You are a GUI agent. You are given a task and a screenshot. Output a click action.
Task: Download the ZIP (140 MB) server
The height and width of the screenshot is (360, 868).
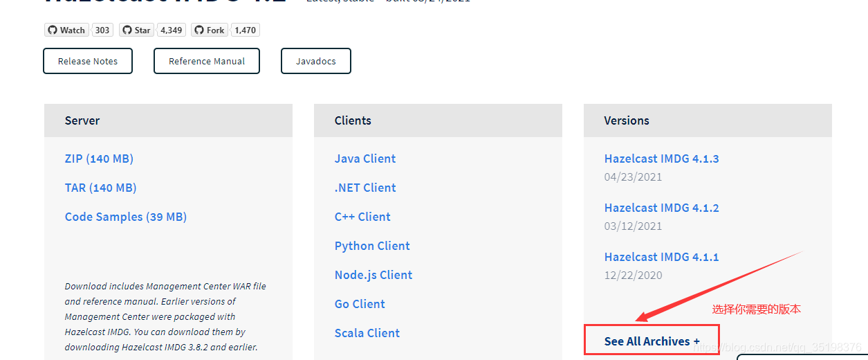(x=99, y=159)
